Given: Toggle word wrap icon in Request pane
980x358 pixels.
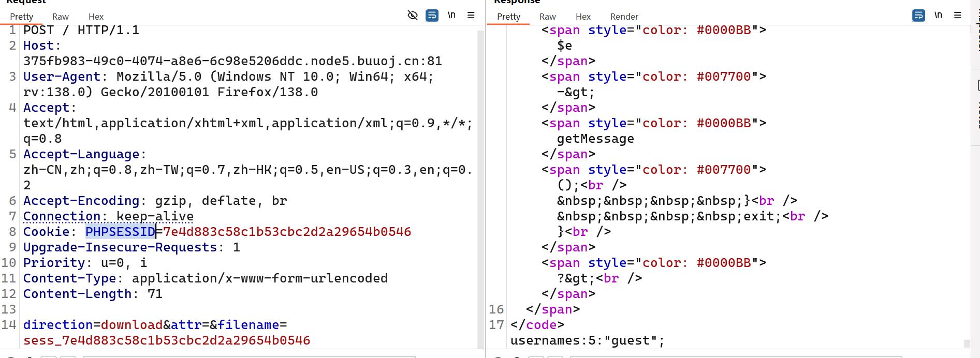Looking at the screenshot, I should (x=432, y=16).
